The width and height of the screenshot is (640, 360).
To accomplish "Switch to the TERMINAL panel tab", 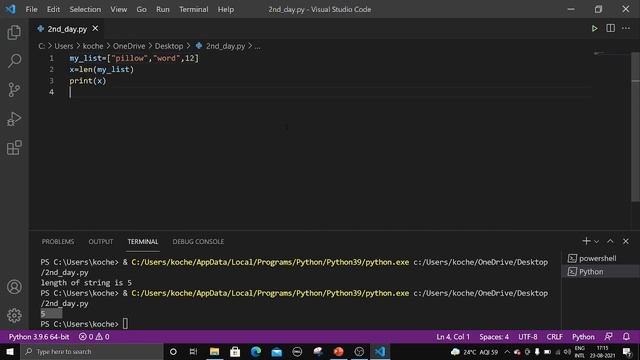I will point(142,242).
